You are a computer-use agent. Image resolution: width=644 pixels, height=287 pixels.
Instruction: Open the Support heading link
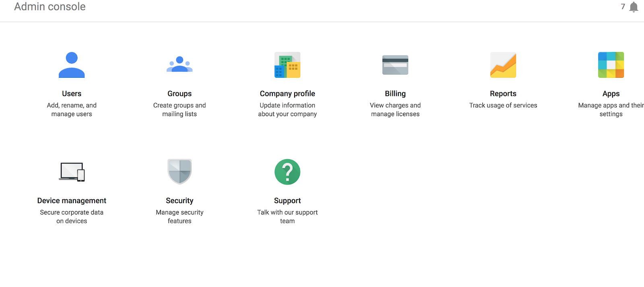tap(287, 201)
